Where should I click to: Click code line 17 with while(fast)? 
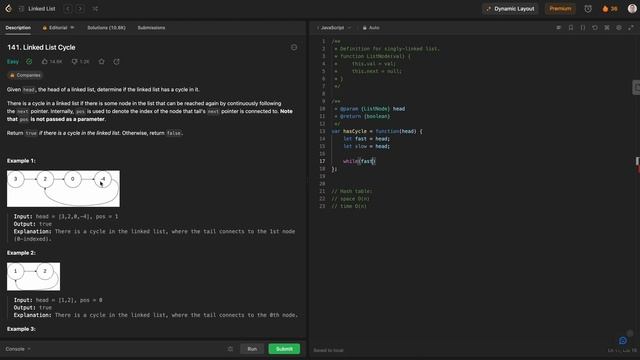(359, 161)
